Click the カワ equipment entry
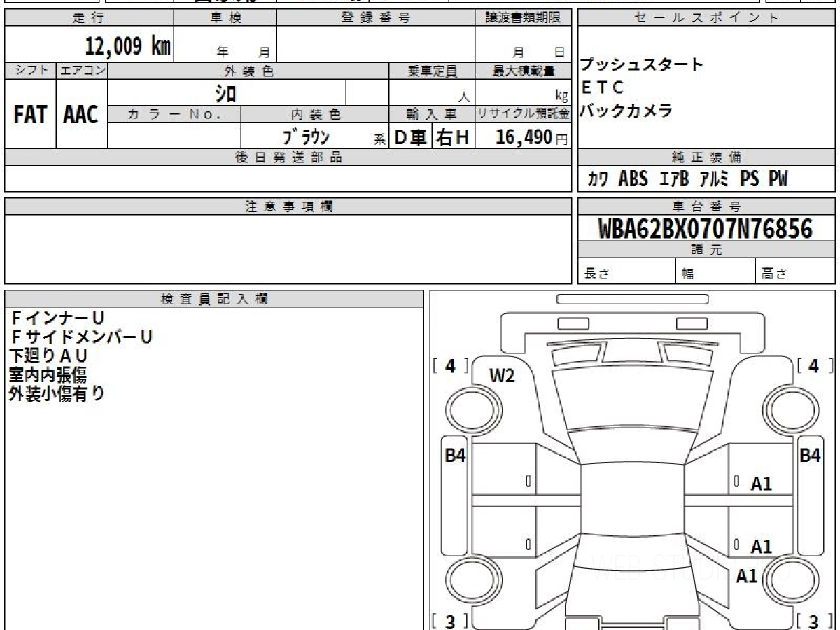 [x=598, y=180]
